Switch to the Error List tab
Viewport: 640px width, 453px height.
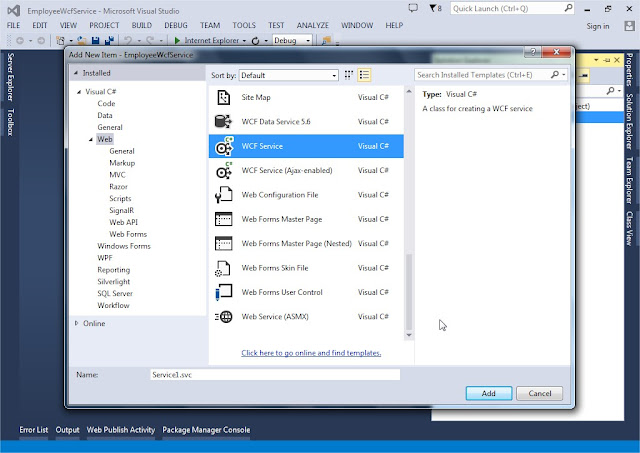(x=33, y=430)
